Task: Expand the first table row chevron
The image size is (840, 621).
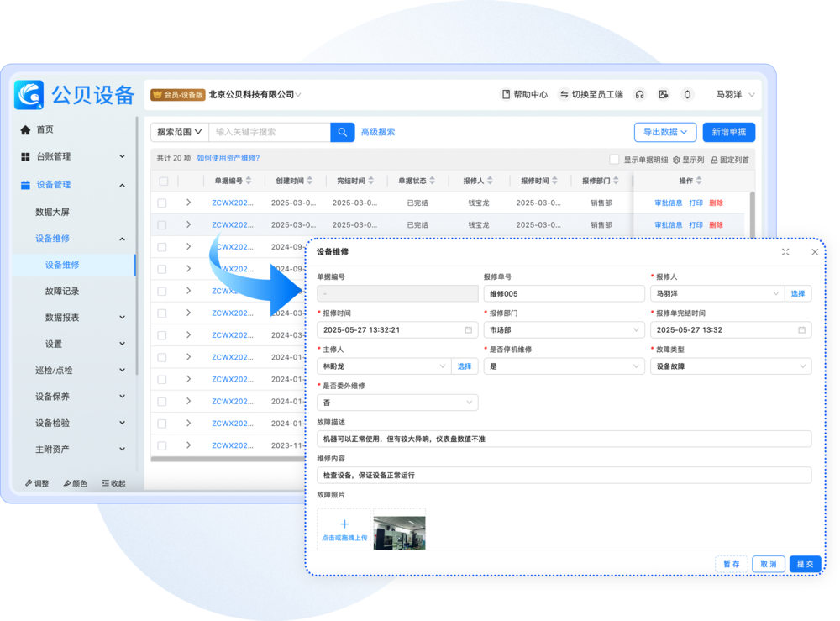Action: pyautogui.click(x=188, y=203)
